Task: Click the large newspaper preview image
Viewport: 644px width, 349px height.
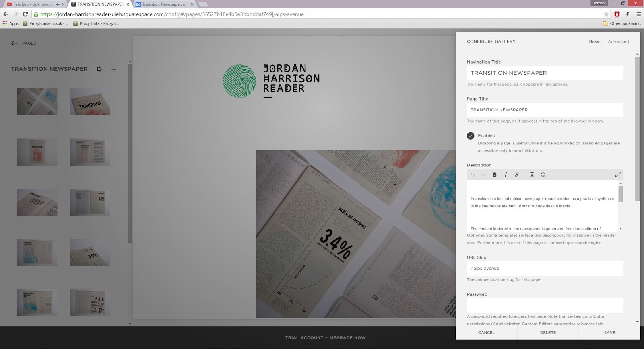Action: [x=356, y=234]
